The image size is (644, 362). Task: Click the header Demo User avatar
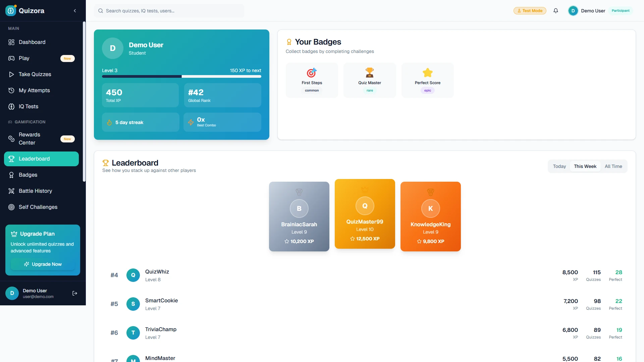click(573, 11)
